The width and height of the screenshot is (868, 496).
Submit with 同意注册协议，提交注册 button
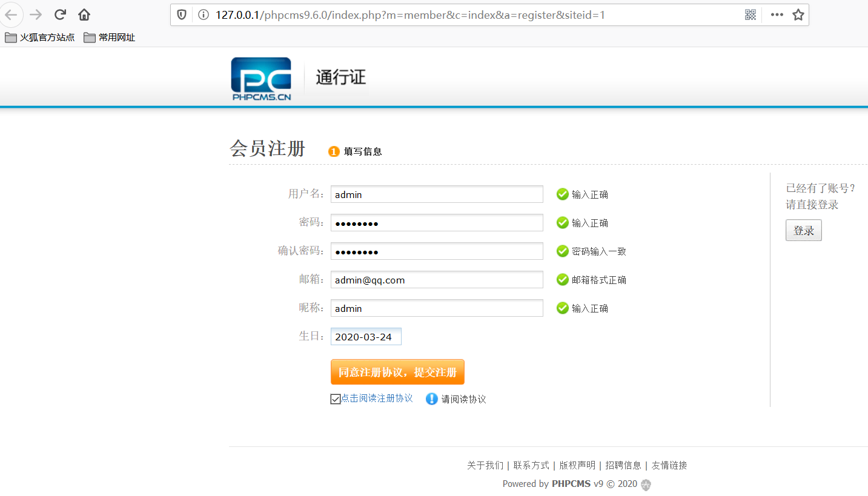click(397, 372)
